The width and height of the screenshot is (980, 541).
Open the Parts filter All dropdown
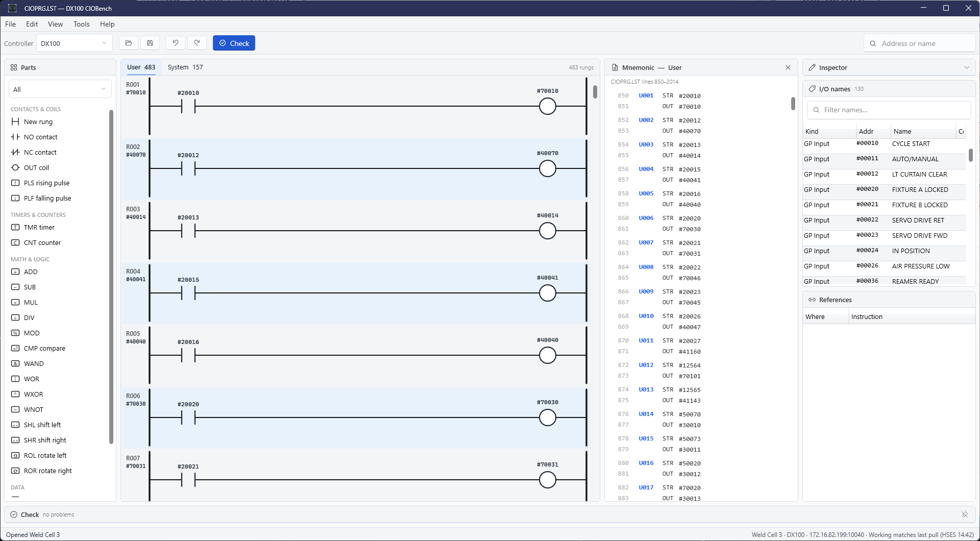click(60, 89)
